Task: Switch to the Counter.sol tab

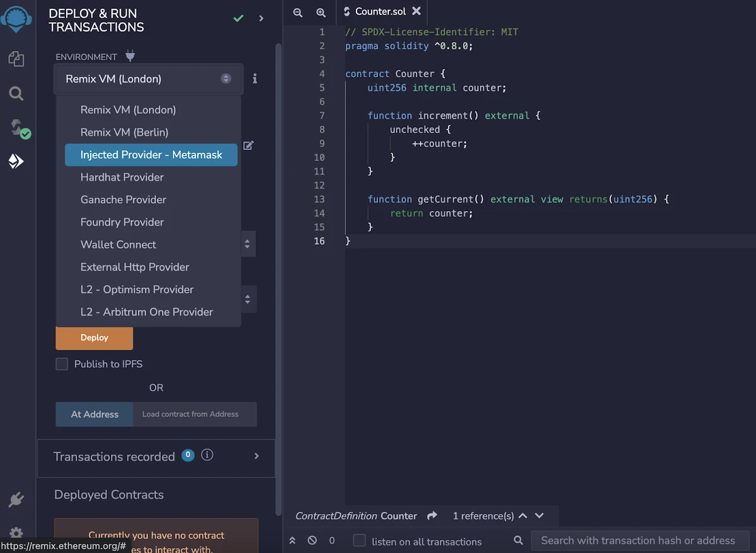Action: pos(381,11)
